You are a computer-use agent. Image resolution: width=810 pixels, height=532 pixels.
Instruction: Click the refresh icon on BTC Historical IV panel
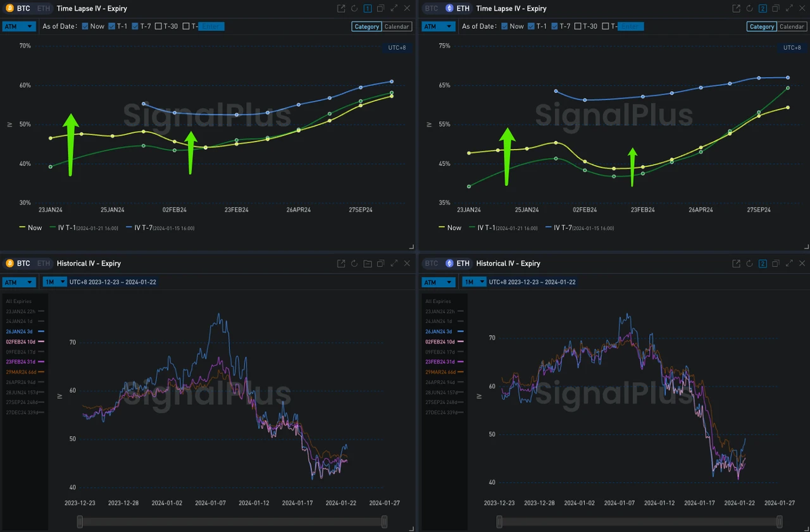354,263
